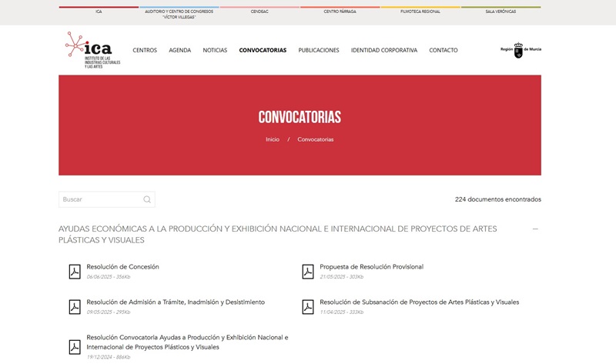Viewport: 616px width, 364px height.
Task: Click the Región de Murcia logo
Action: [x=521, y=50]
